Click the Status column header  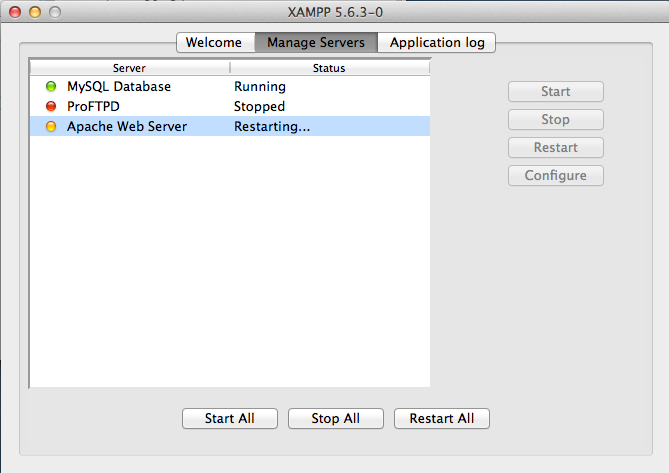[x=329, y=68]
